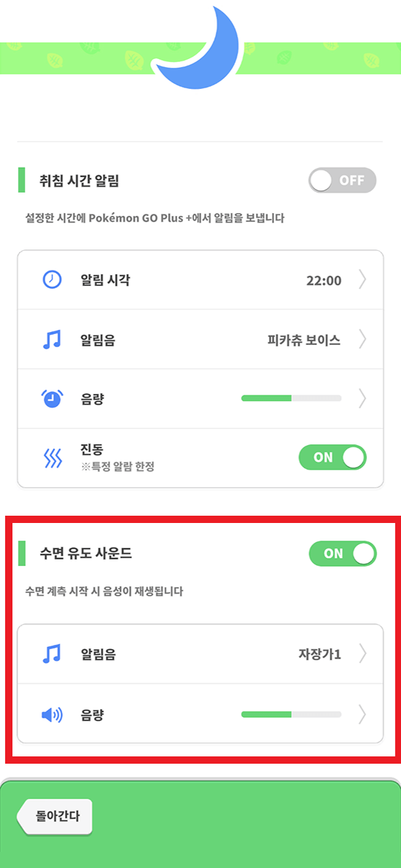Select the 자장가1 sound value

(319, 655)
